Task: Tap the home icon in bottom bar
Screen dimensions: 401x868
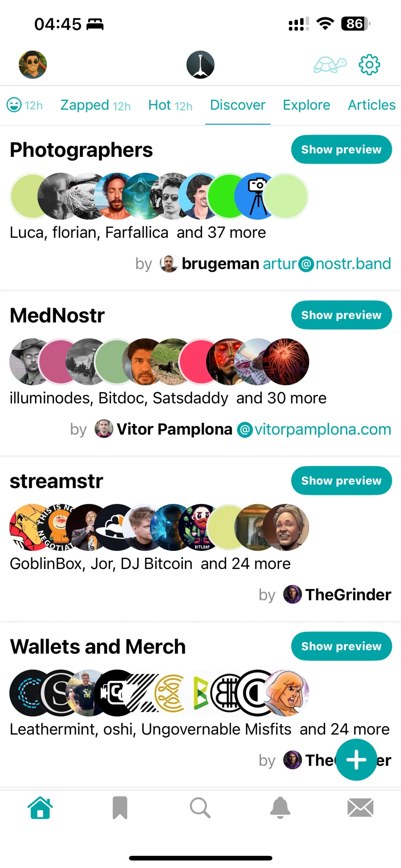Action: click(x=40, y=807)
